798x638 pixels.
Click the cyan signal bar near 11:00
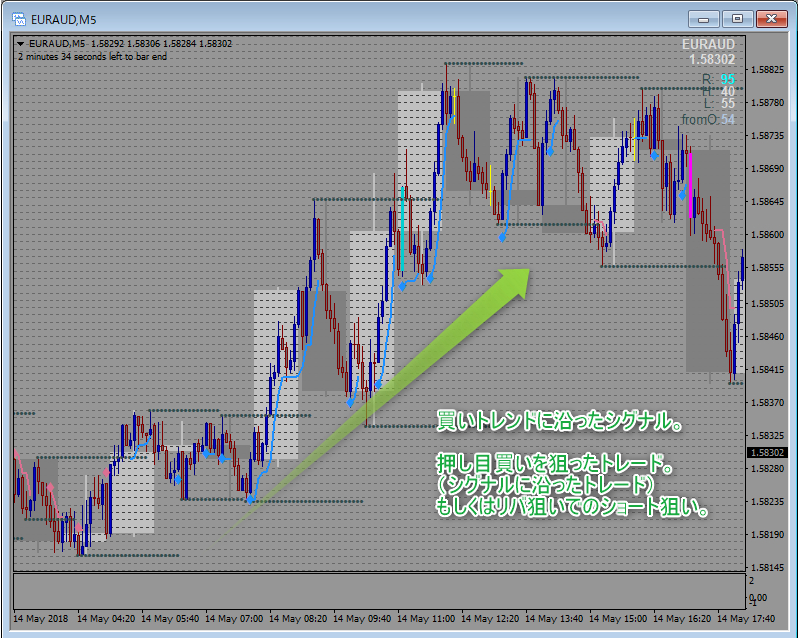click(403, 229)
